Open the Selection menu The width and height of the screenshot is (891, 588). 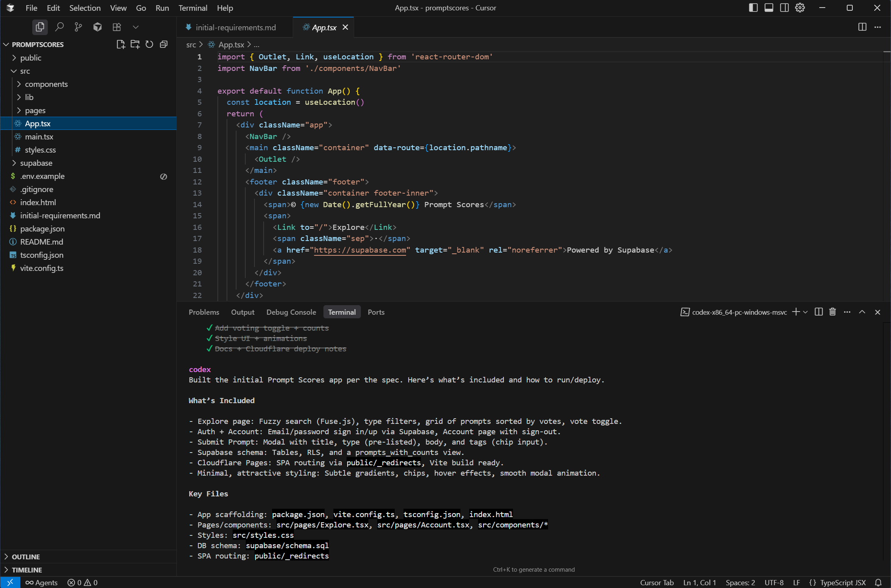[x=85, y=8]
